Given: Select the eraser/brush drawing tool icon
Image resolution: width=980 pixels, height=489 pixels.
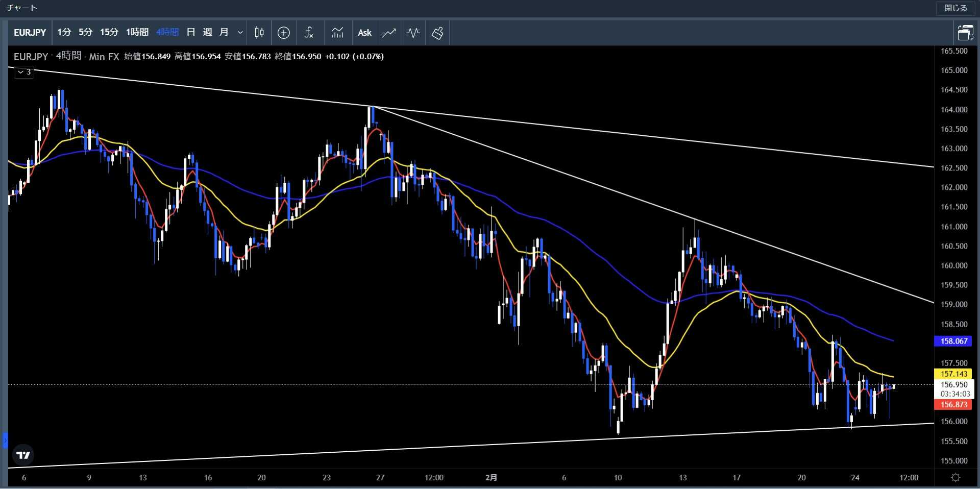Looking at the screenshot, I should [437, 33].
